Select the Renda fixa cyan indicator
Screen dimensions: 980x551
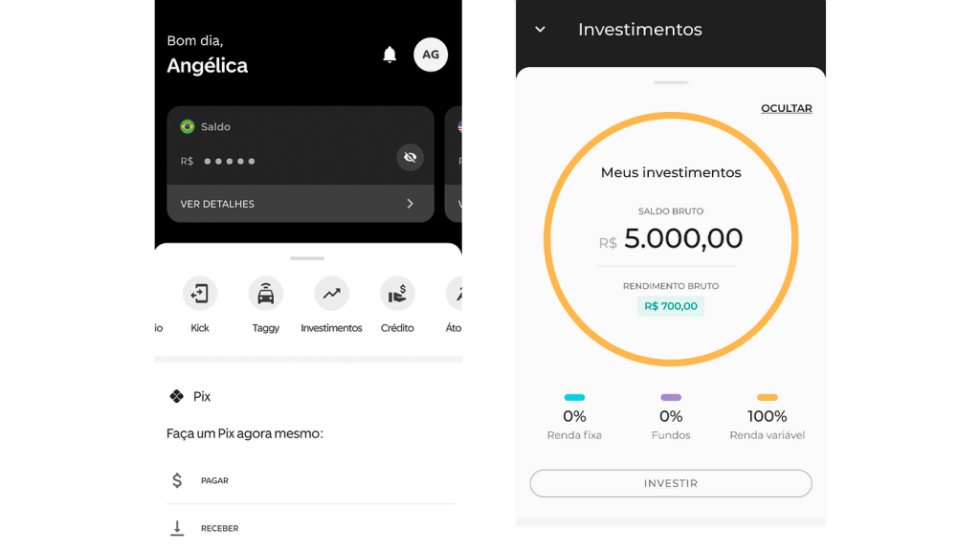click(x=574, y=397)
